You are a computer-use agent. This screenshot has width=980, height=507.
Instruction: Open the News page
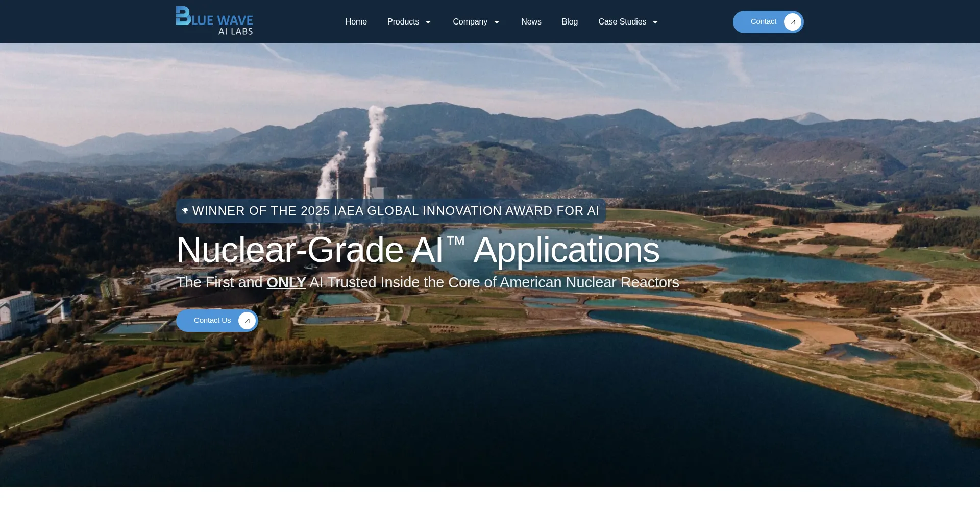click(x=531, y=22)
